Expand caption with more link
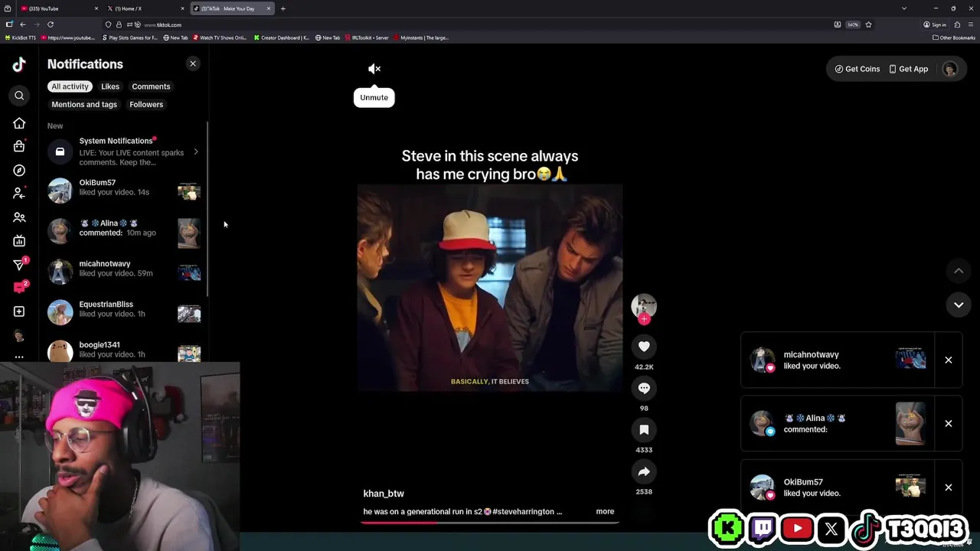980x551 pixels. (x=605, y=511)
